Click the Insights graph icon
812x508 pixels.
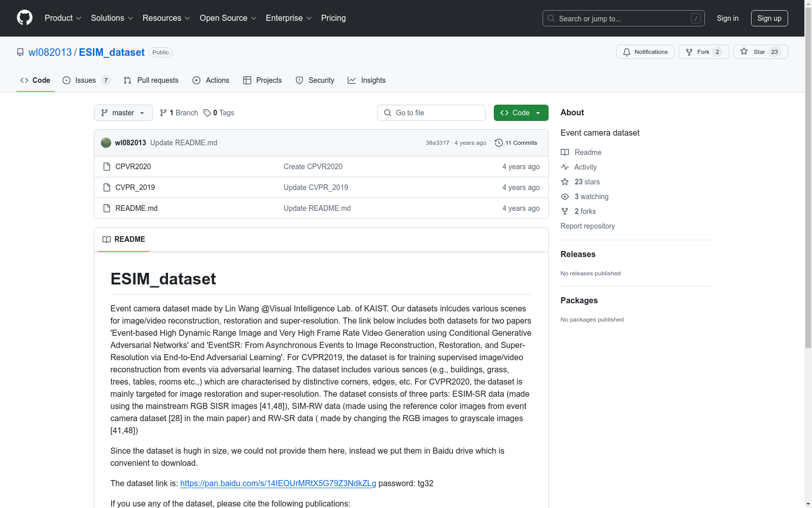pos(352,80)
